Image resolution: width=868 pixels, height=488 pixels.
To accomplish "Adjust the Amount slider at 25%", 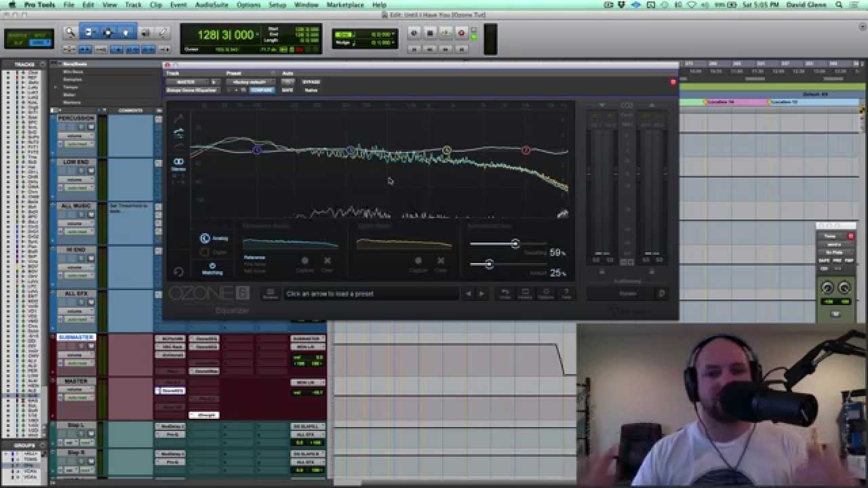I will tap(489, 264).
